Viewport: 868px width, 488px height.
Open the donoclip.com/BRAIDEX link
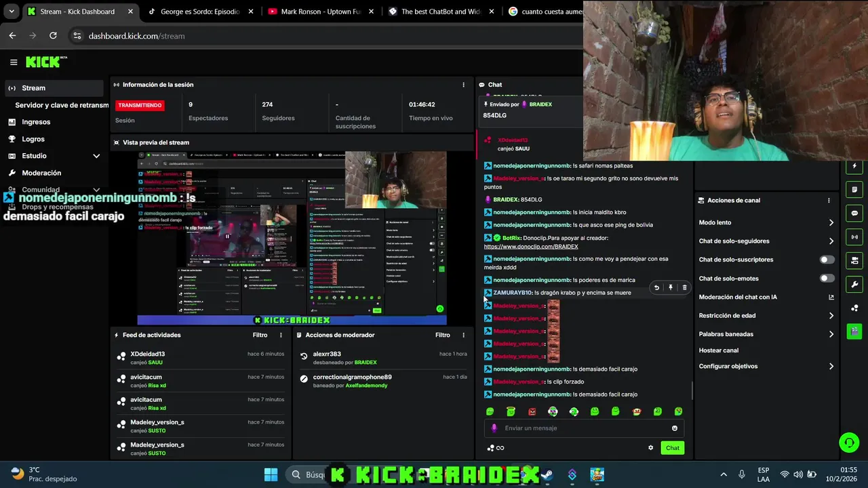(x=531, y=247)
